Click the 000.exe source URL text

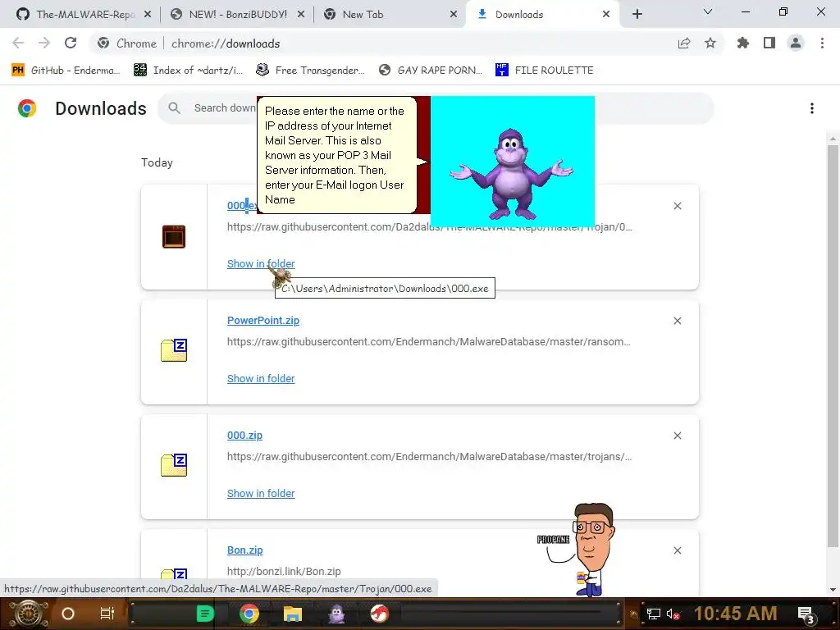pyautogui.click(x=430, y=227)
